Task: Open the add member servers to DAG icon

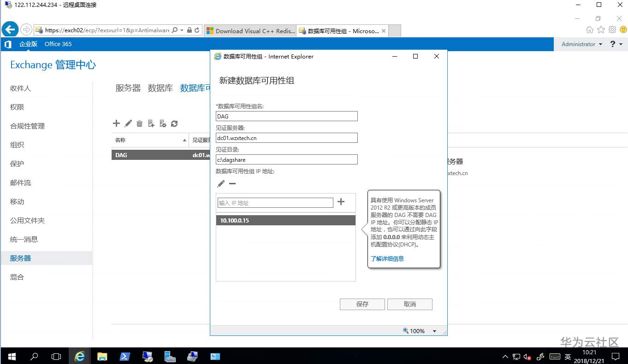Action: 151,123
